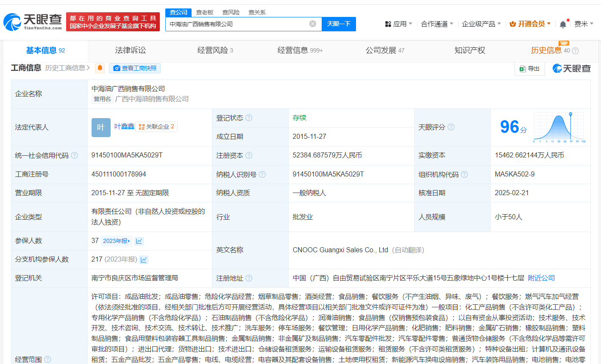
Task: Click the help icon beside 统一社会信用代码
Action: pos(75,155)
